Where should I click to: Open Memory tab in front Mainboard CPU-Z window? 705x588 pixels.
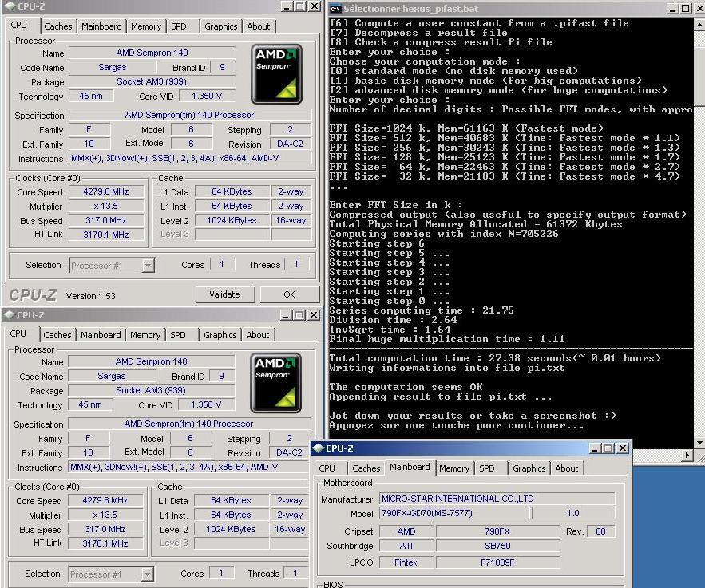[x=454, y=468]
